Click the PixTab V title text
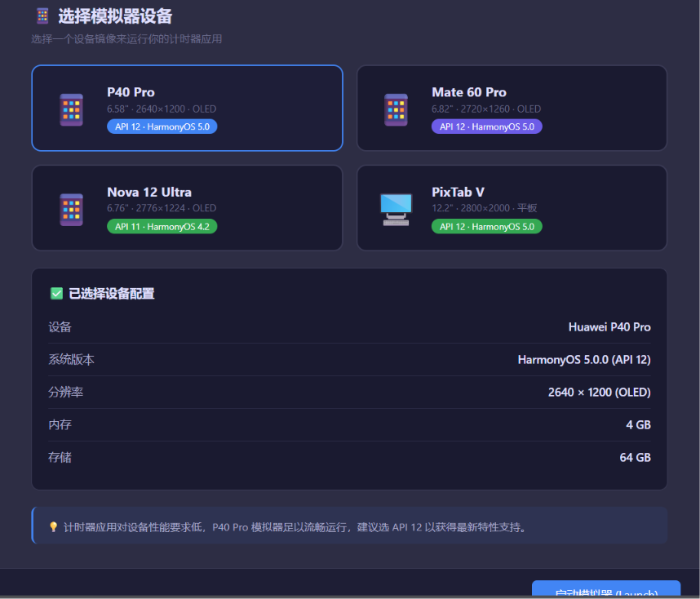This screenshot has height=599, width=700. [458, 192]
